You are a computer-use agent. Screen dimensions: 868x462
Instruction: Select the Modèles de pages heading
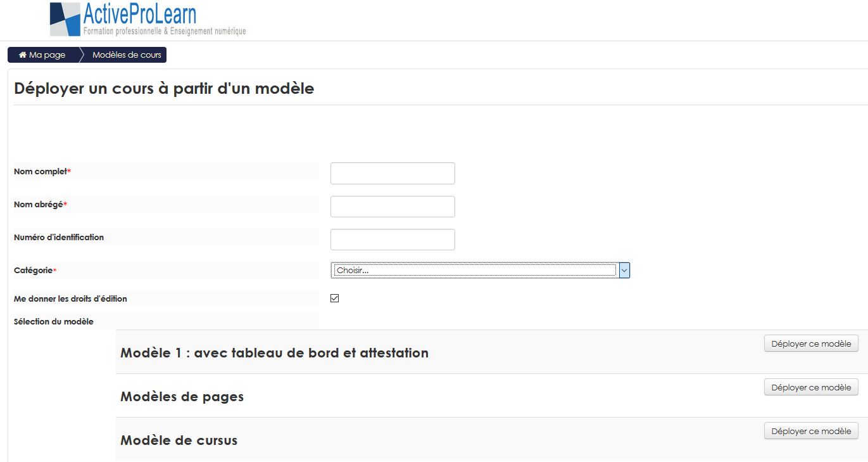(182, 397)
